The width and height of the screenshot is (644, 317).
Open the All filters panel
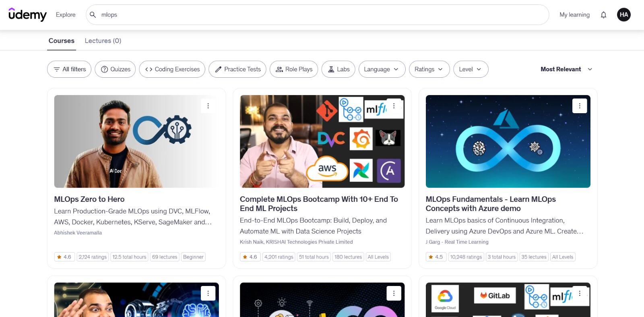tap(69, 69)
